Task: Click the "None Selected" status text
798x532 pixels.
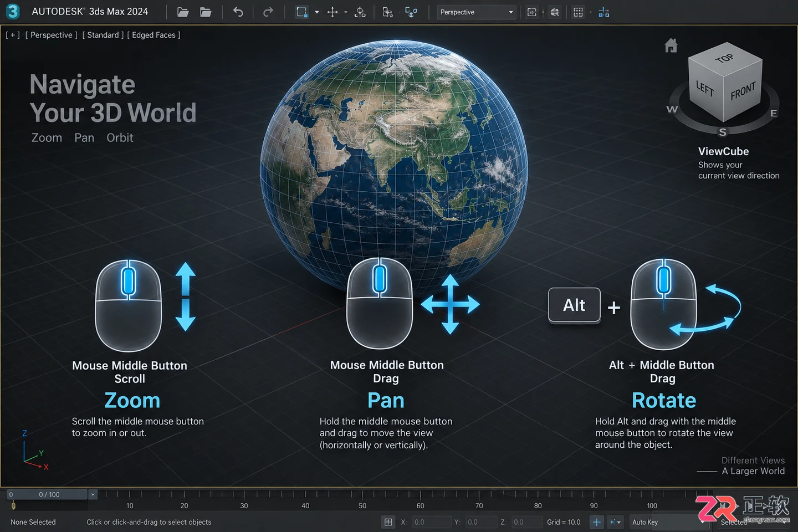Action: [33, 522]
